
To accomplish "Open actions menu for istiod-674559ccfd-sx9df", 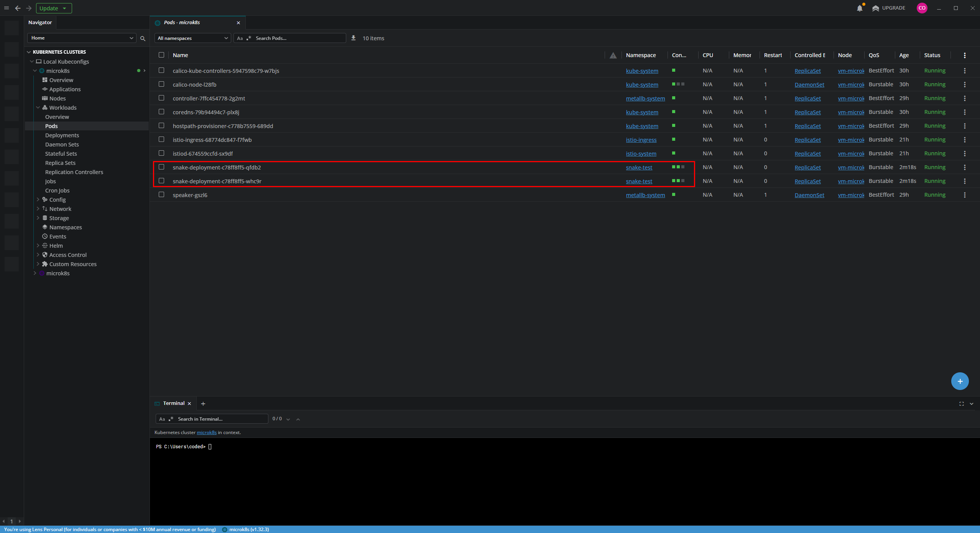I will [965, 153].
